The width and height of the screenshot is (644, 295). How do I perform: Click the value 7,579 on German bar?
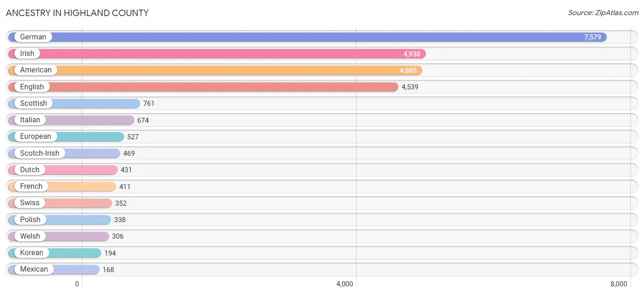592,37
